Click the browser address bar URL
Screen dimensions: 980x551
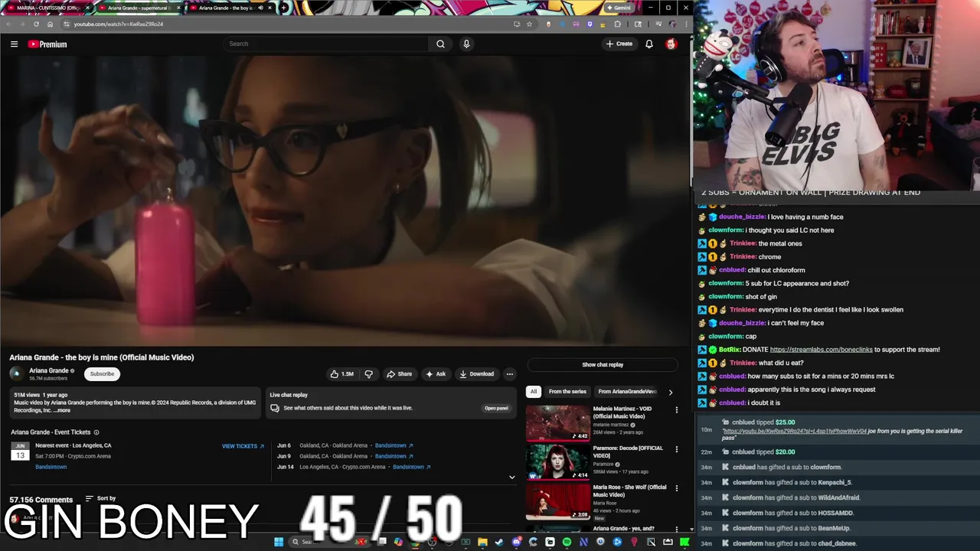(119, 24)
